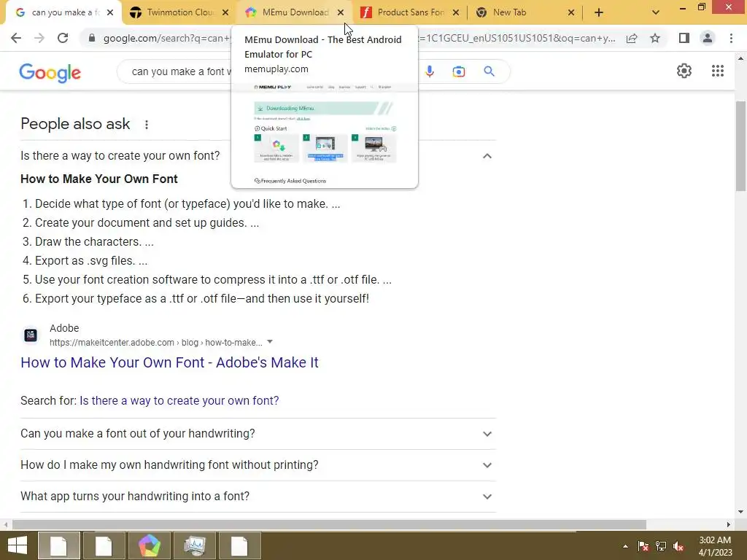Click the muted volume tray icon

[x=678, y=546]
